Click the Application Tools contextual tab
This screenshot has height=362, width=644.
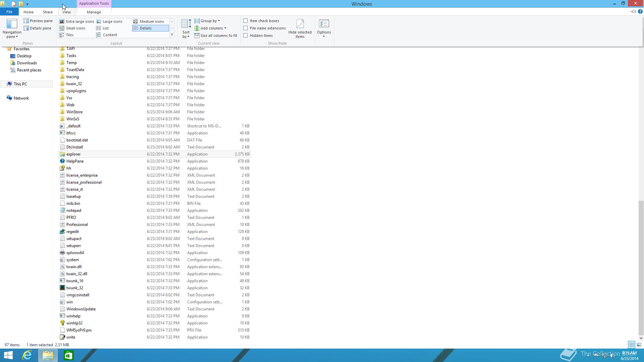pos(94,3)
